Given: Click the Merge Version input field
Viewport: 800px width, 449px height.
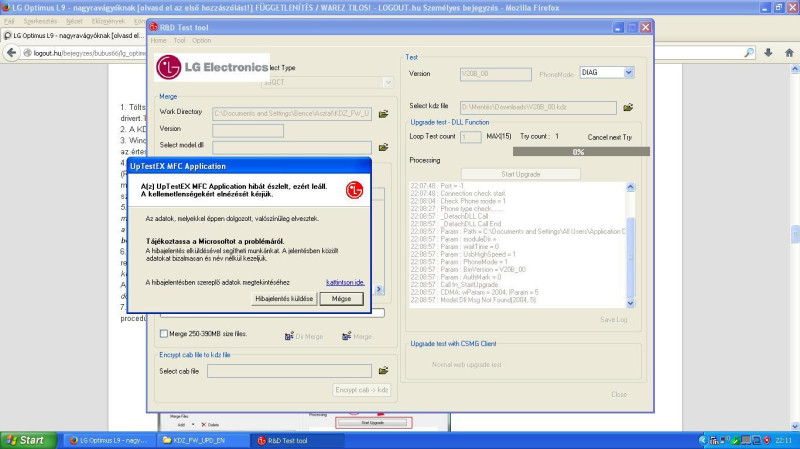Looking at the screenshot, I should pyautogui.click(x=248, y=131).
